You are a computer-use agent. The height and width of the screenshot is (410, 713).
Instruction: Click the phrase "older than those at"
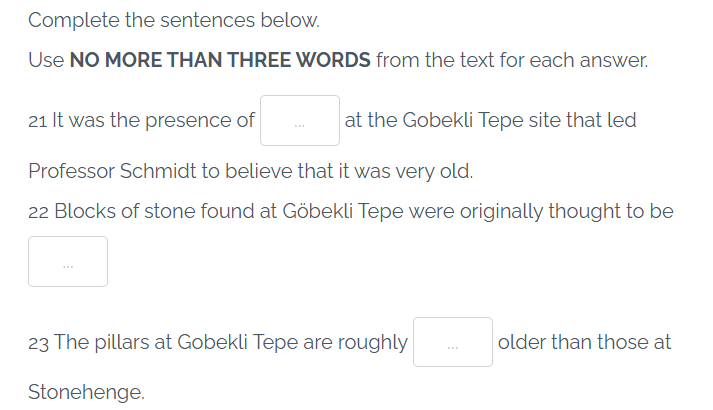[x=584, y=342]
